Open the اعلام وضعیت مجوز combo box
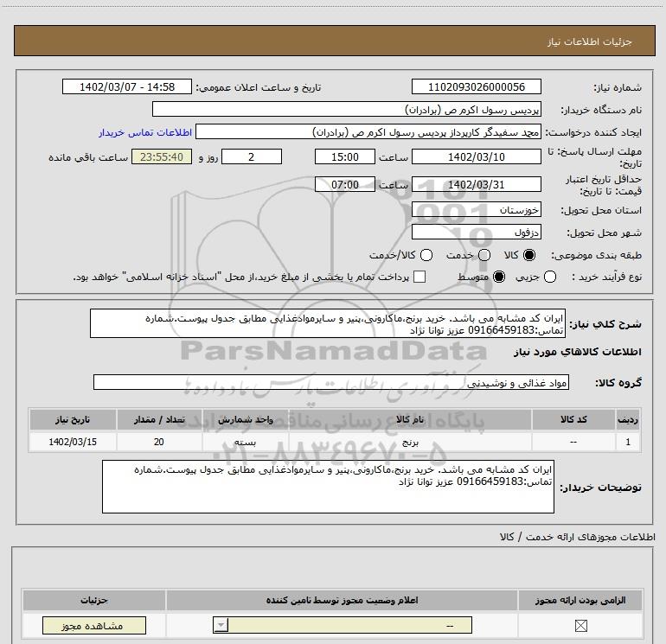The width and height of the screenshot is (666, 644). [343, 625]
